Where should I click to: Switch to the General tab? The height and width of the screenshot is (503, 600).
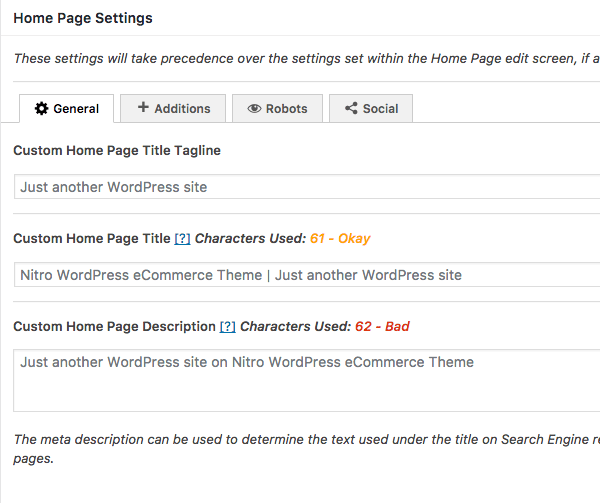pyautogui.click(x=67, y=109)
